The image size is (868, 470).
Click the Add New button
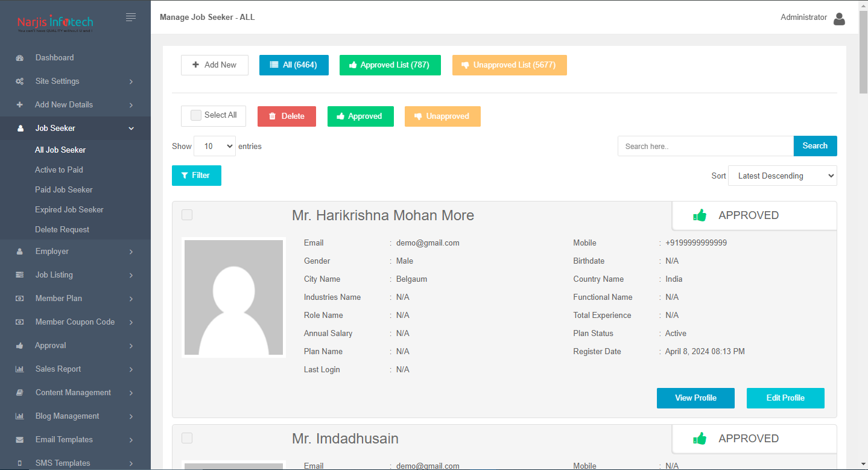pos(215,65)
